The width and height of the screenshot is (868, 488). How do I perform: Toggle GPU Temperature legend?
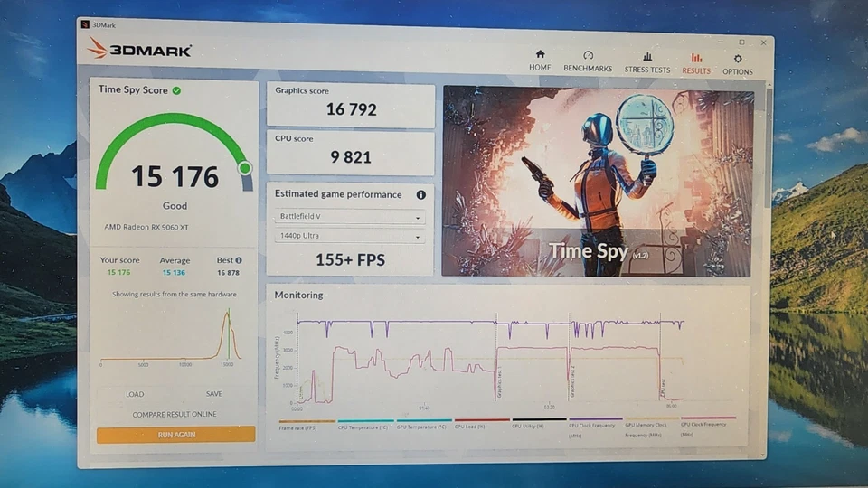point(422,425)
